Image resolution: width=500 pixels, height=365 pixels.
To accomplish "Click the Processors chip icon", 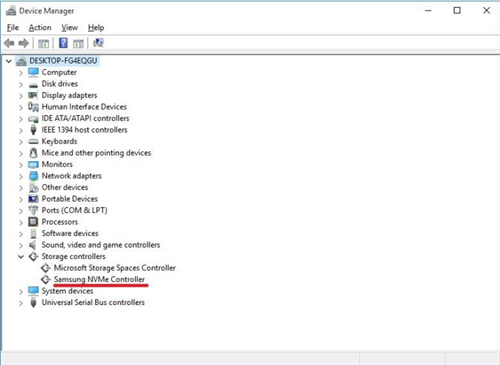I will tap(33, 222).
